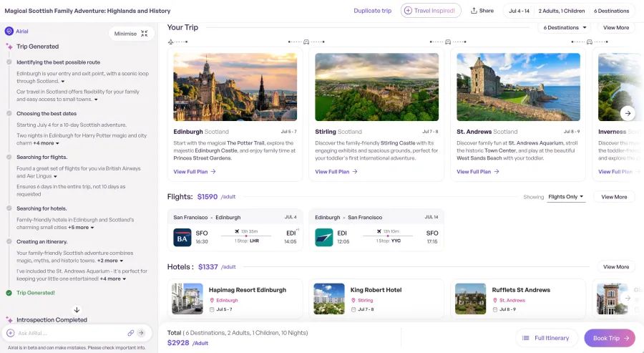Click the attachment link icon in chat box
The height and width of the screenshot is (353, 644).
click(131, 333)
